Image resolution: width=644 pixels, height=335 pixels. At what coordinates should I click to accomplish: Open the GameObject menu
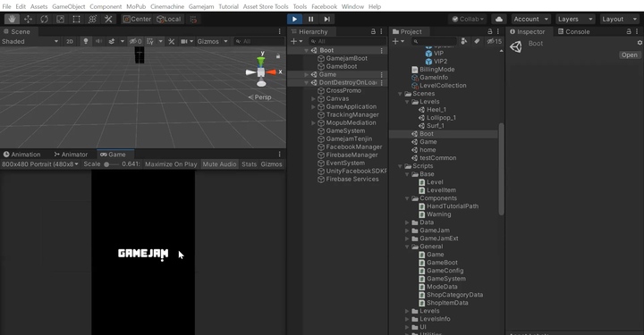click(x=69, y=6)
